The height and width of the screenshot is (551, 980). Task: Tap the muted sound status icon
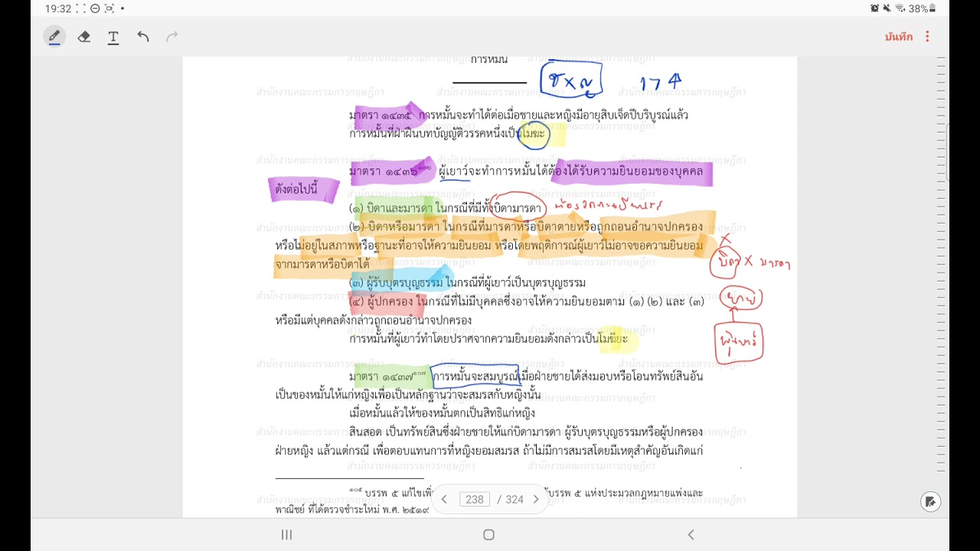point(887,8)
